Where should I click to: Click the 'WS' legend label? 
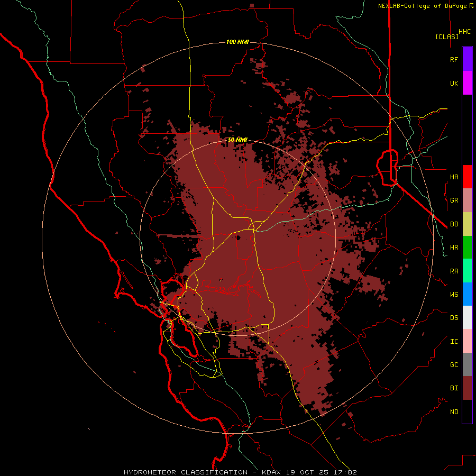tap(454, 294)
